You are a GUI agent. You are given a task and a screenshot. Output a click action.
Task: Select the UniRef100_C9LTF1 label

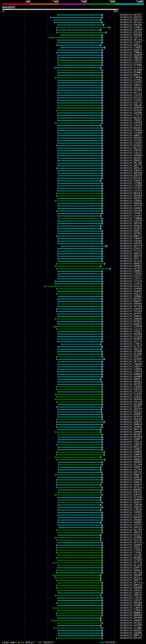tap(131, 37)
